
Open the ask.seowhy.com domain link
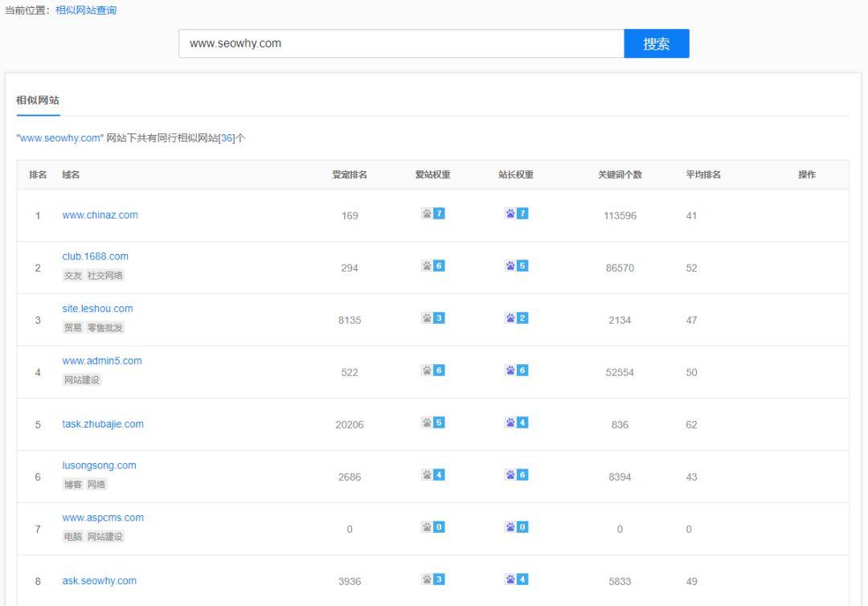click(x=99, y=580)
